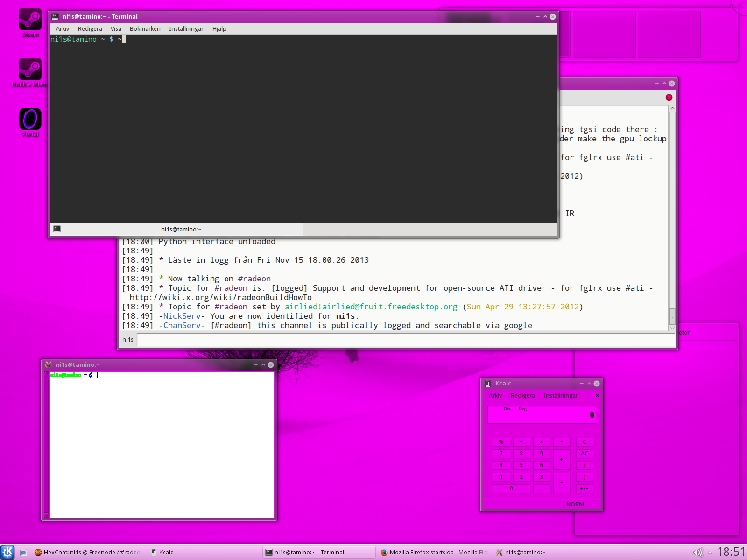Expand the Kcalc menu overflow chevron

pos(597,396)
